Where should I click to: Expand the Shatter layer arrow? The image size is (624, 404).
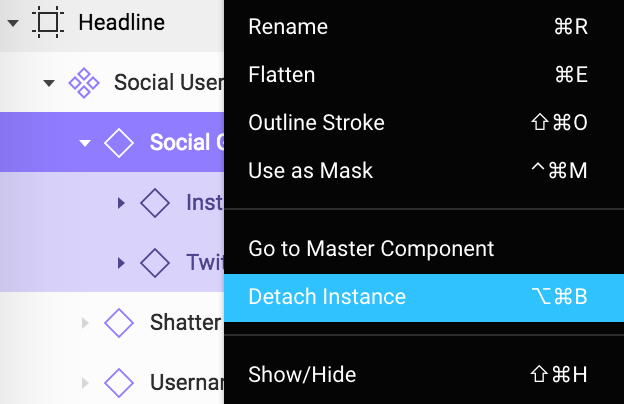85,323
